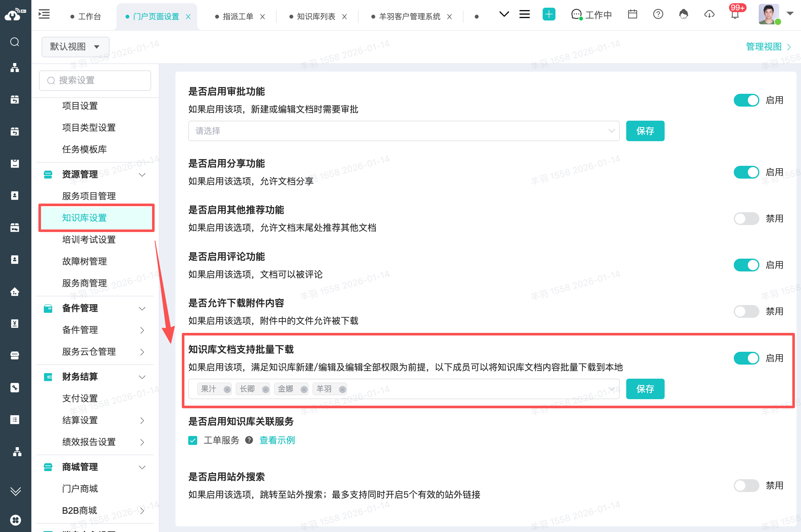Viewport: 801px width, 532px height.
Task: Enable the 是否允许下载附件内容 toggle
Action: (746, 311)
